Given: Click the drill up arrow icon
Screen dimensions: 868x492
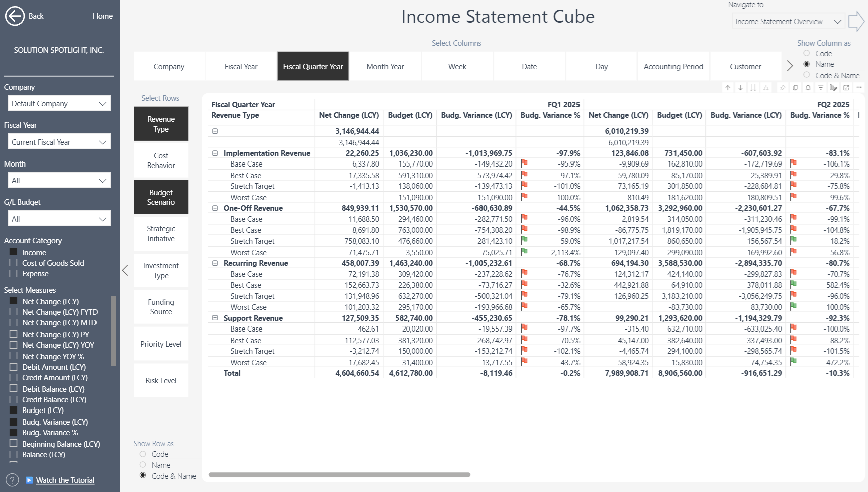Looking at the screenshot, I should click(x=728, y=88).
